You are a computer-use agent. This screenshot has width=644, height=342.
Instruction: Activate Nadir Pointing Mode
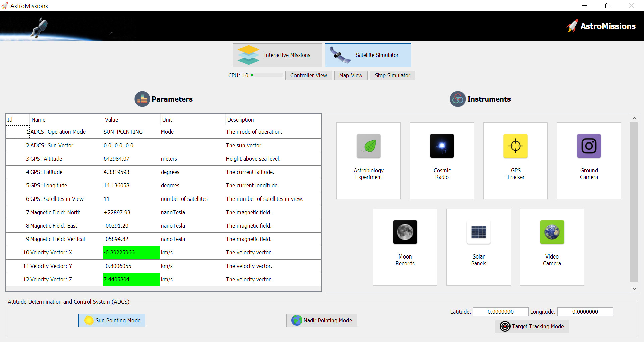tap(322, 320)
